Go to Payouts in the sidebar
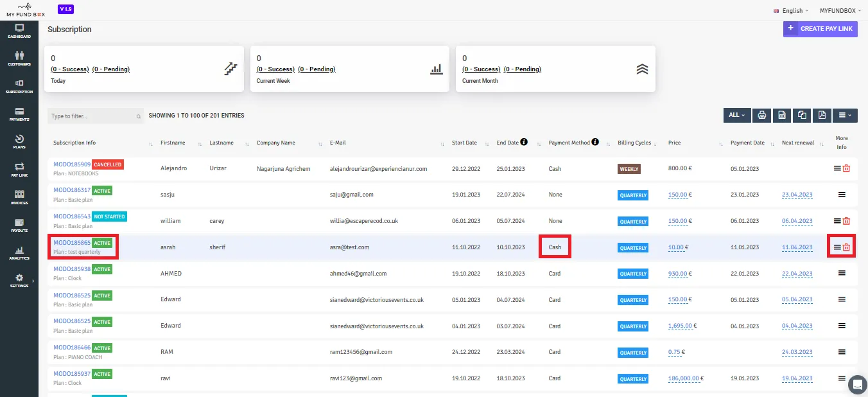 click(x=19, y=224)
